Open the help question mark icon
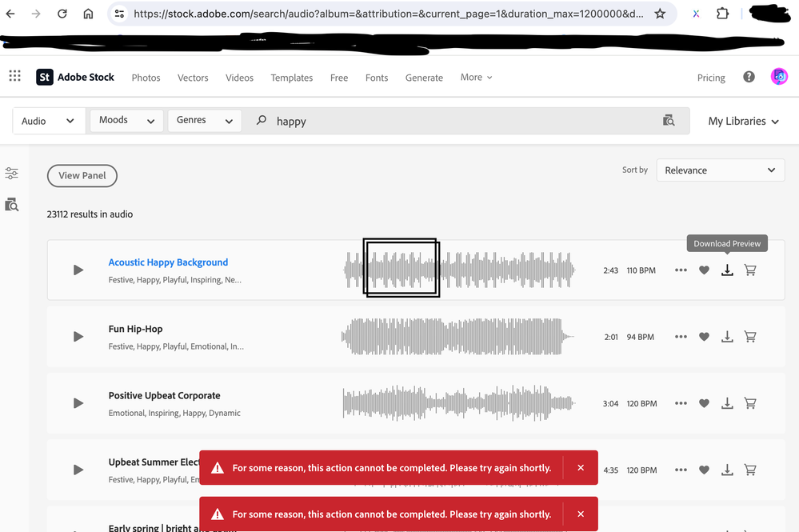The width and height of the screenshot is (799, 532). coord(749,77)
